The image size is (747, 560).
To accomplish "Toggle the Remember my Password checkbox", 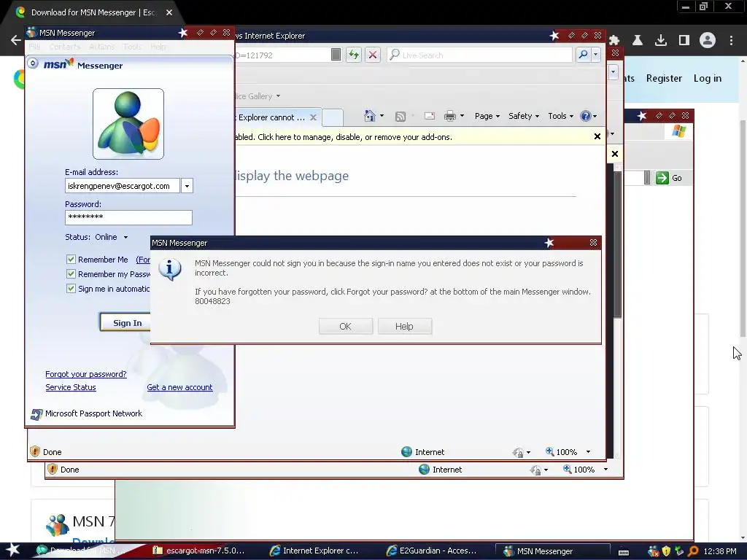I will [x=71, y=274].
